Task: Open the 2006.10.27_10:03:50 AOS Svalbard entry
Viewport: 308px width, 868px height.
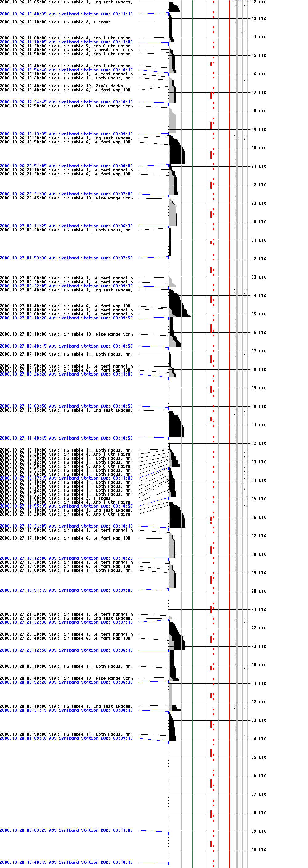Action: coord(66,406)
